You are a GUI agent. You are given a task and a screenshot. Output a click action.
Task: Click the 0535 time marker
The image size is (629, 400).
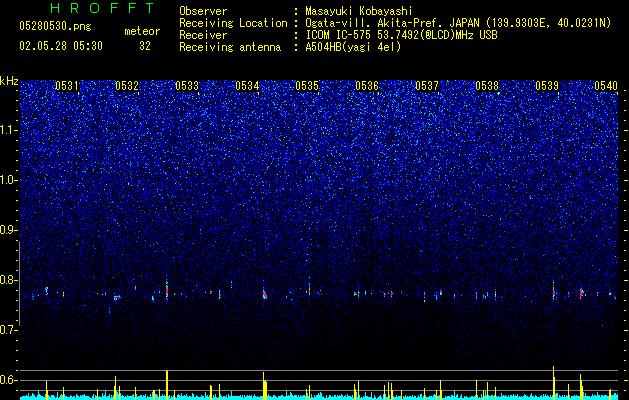(x=307, y=85)
